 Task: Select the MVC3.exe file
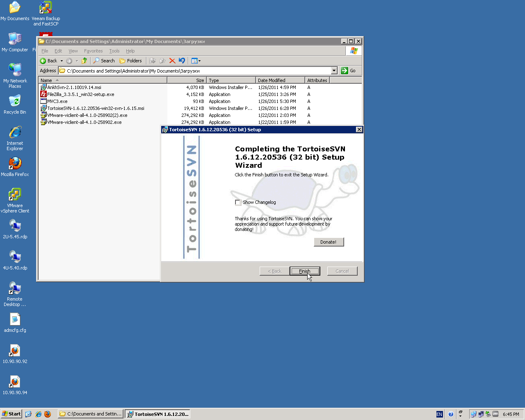tap(54, 101)
